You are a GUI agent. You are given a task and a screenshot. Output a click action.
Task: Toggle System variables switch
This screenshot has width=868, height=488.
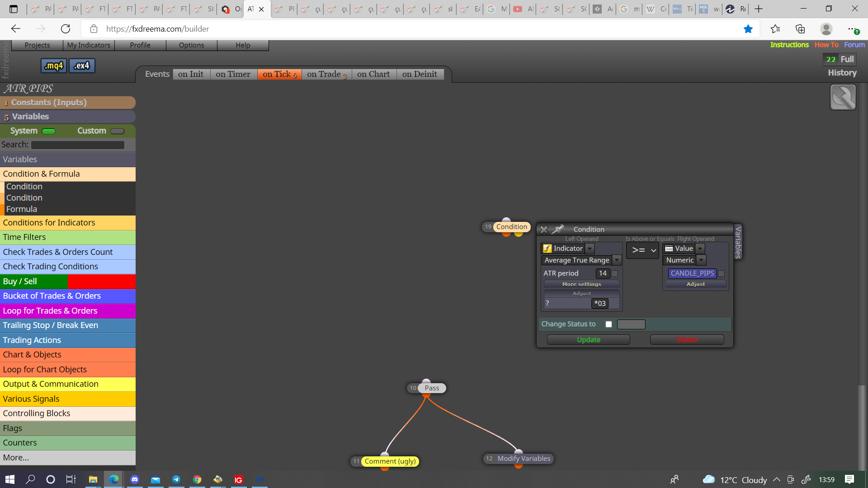(x=48, y=131)
